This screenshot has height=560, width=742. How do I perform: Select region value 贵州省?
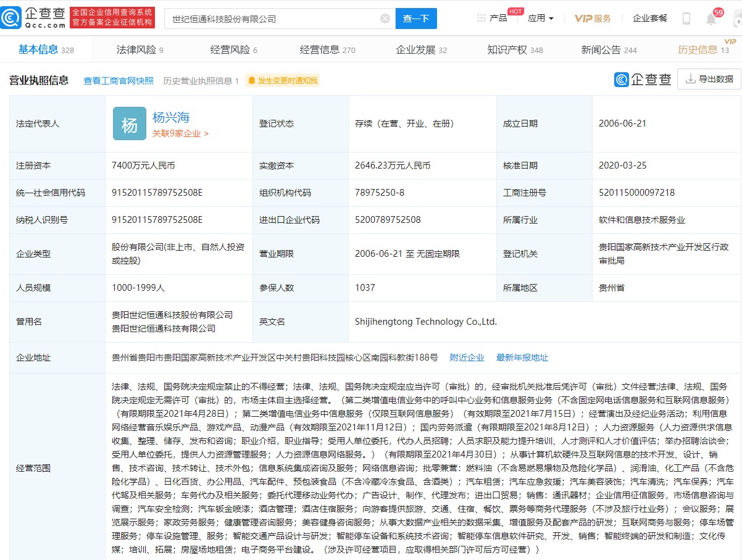[611, 287]
